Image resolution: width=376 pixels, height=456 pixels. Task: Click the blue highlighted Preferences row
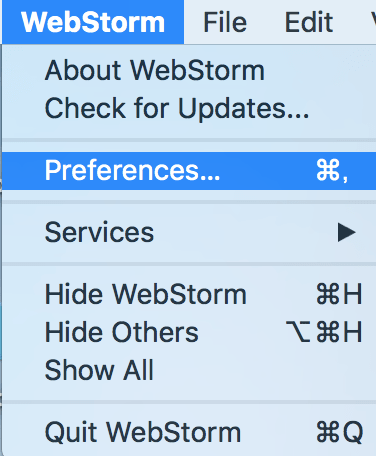point(189,171)
